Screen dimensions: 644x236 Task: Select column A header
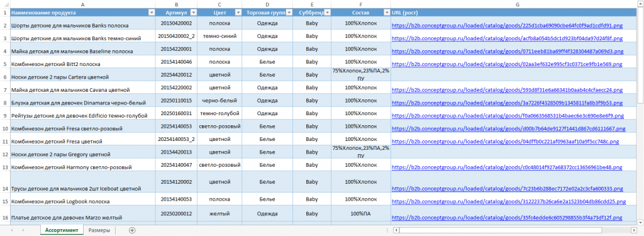(83, 4)
